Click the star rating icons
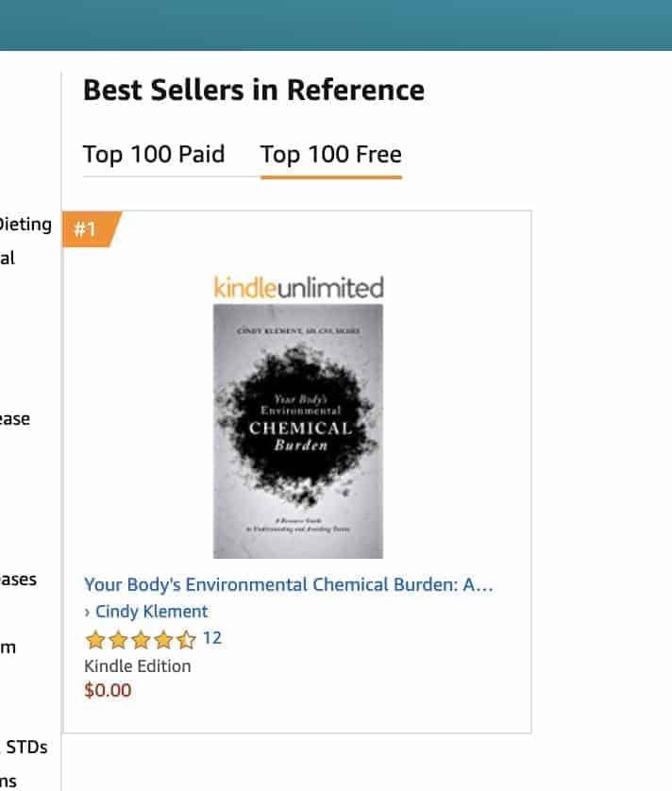Viewport: 672px width, 791px height. (141, 640)
